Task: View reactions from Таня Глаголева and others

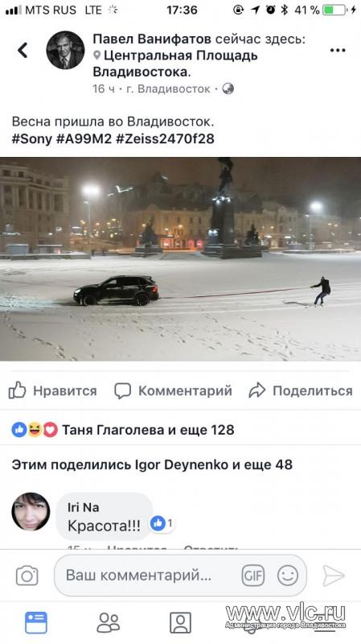Action: pyautogui.click(x=123, y=430)
